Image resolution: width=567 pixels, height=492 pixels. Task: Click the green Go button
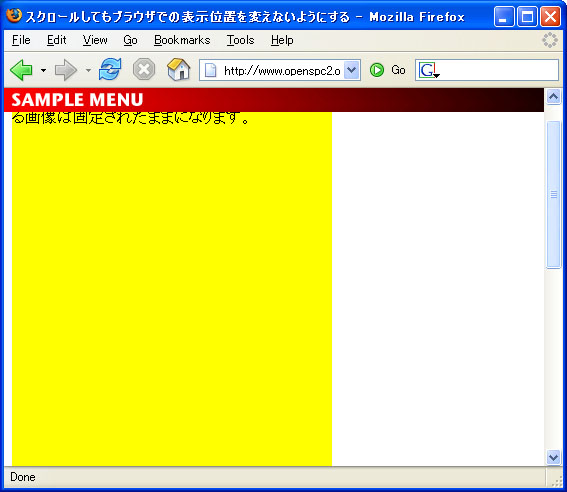pos(387,70)
